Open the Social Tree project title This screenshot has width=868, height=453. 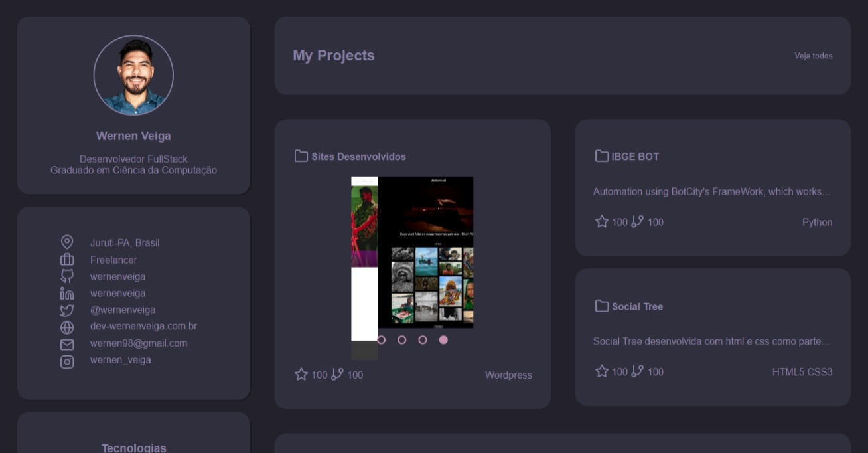click(637, 306)
